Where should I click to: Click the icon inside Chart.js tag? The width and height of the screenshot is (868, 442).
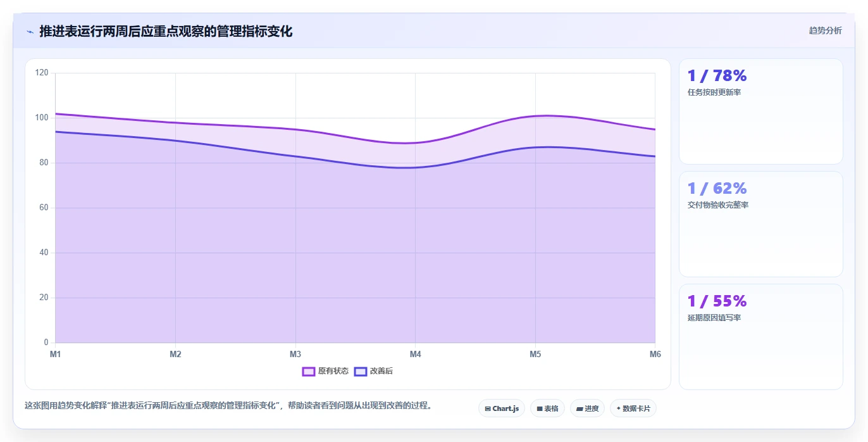pos(488,409)
